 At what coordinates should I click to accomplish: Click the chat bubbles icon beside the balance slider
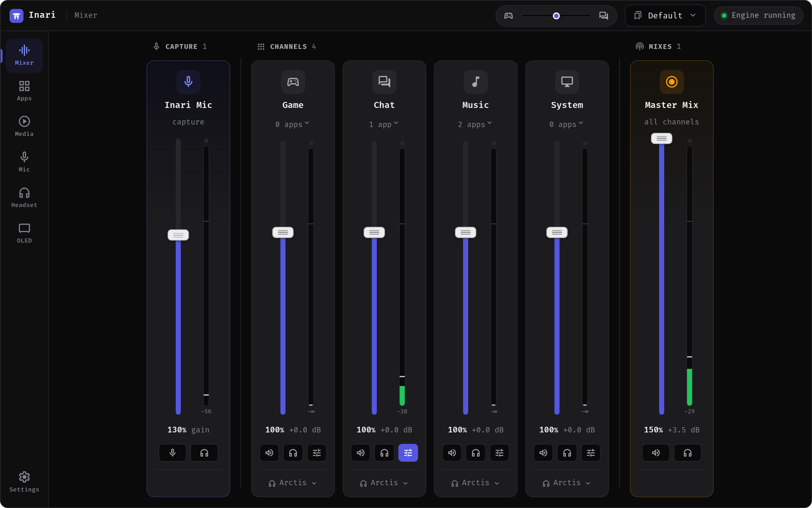click(603, 16)
